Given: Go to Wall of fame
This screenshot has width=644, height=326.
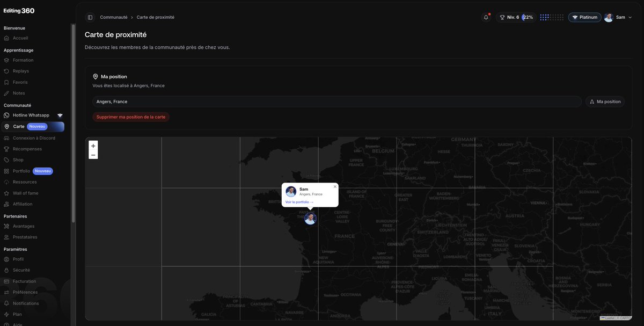Looking at the screenshot, I should [26, 193].
